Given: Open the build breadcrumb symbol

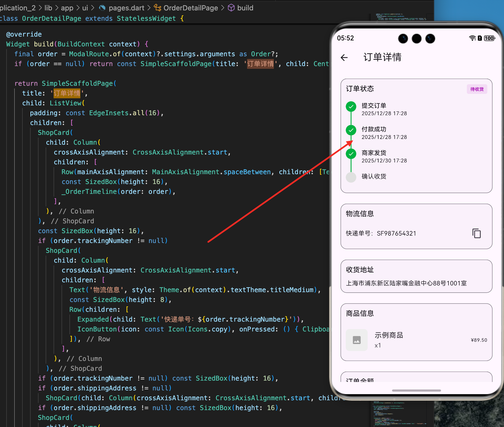Looking at the screenshot, I should 245,8.
